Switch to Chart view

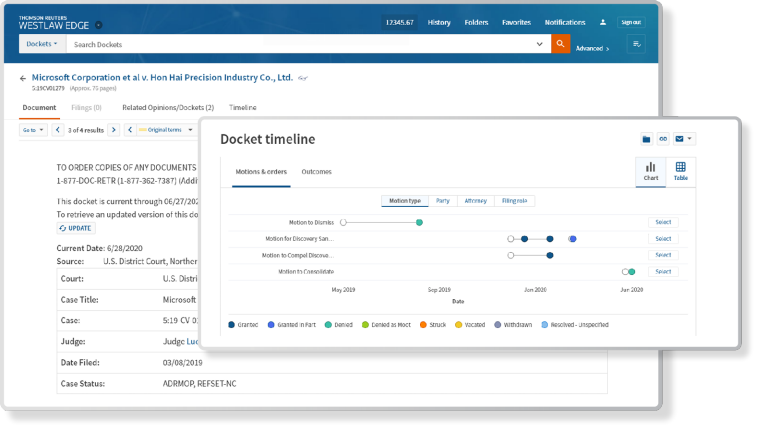coord(650,171)
